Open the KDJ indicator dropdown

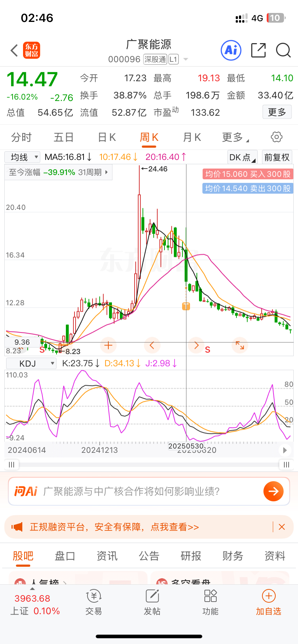tap(31, 363)
